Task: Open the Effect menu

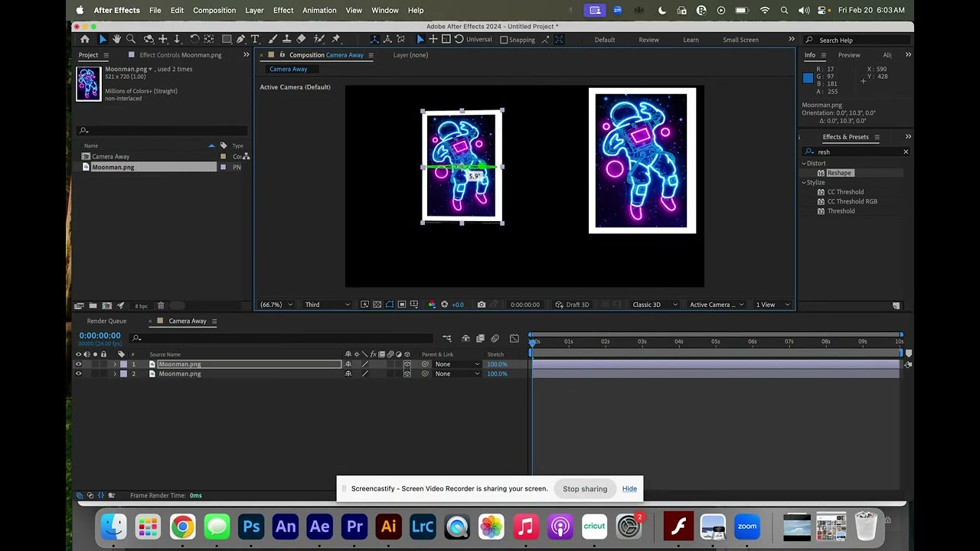Action: (283, 11)
